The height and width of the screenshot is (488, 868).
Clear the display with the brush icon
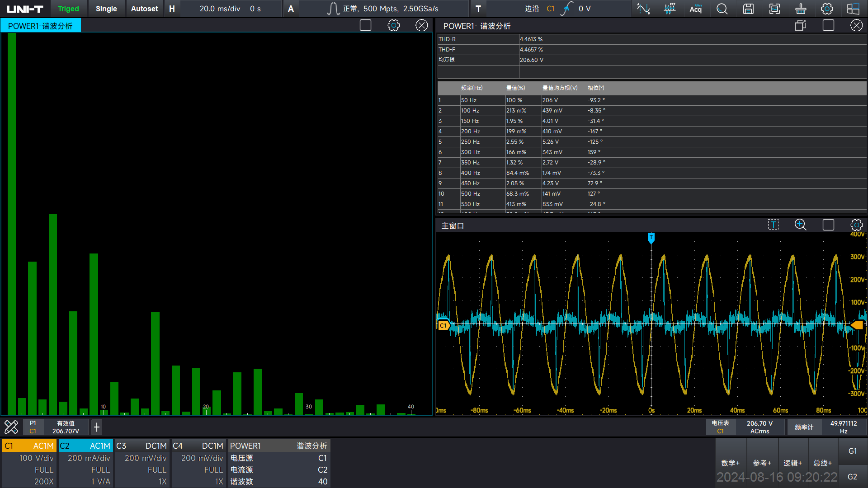point(801,9)
